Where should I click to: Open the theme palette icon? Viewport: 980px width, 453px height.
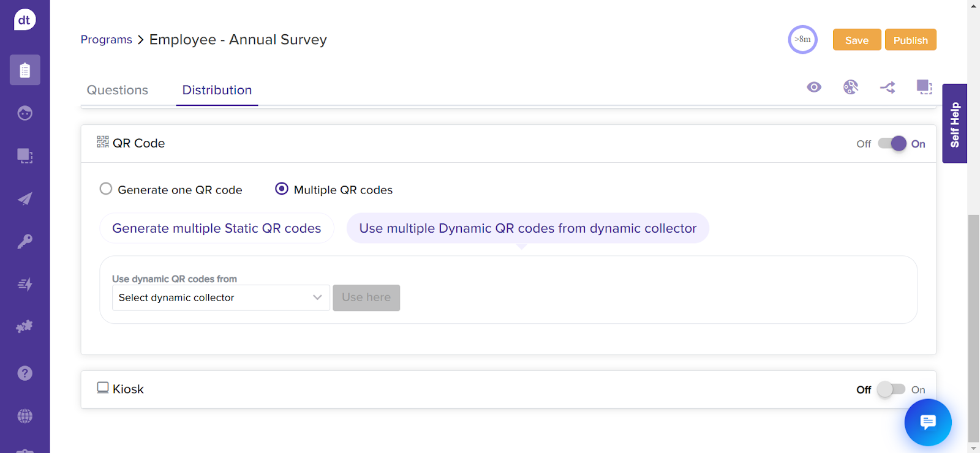[851, 87]
